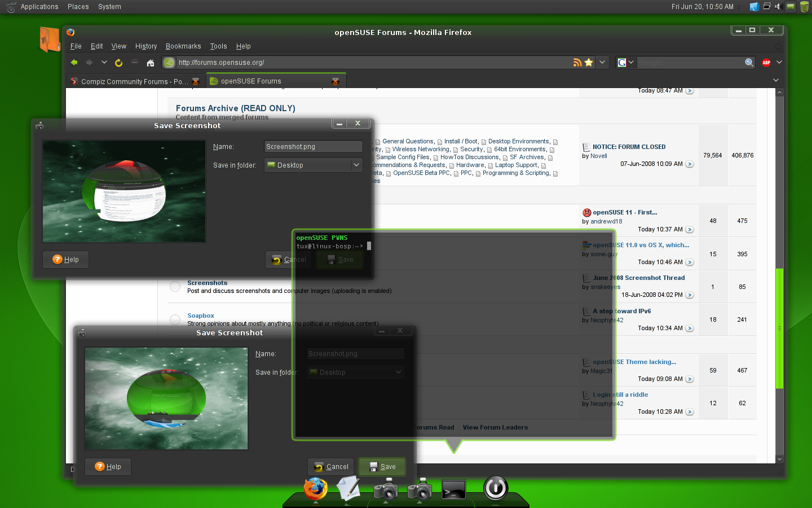Click the volume speaker icon in panel

pos(778,7)
